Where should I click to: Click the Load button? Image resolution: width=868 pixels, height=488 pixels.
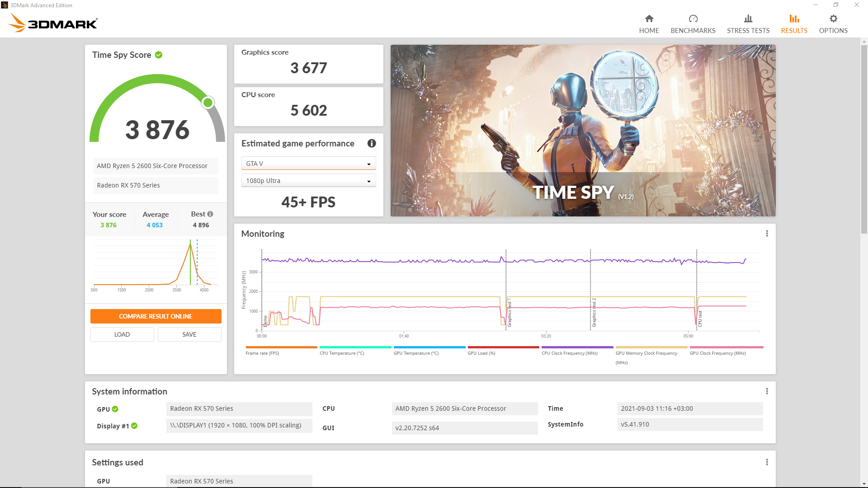pos(122,334)
